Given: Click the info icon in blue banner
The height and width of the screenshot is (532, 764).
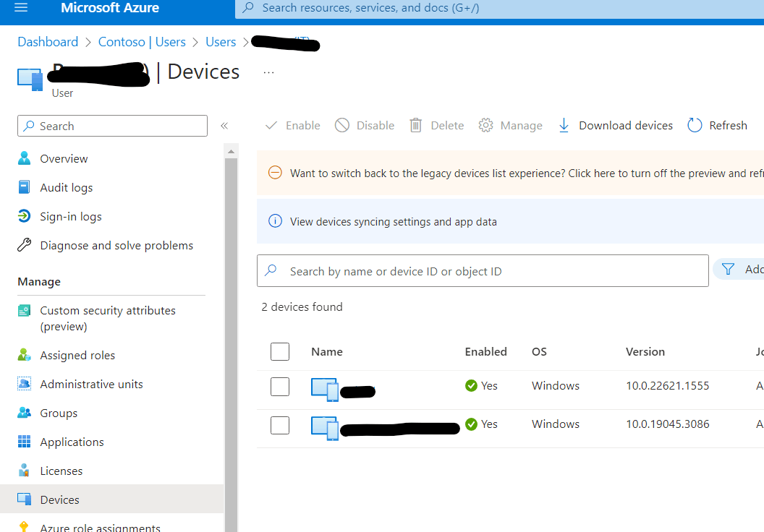Looking at the screenshot, I should pyautogui.click(x=276, y=221).
